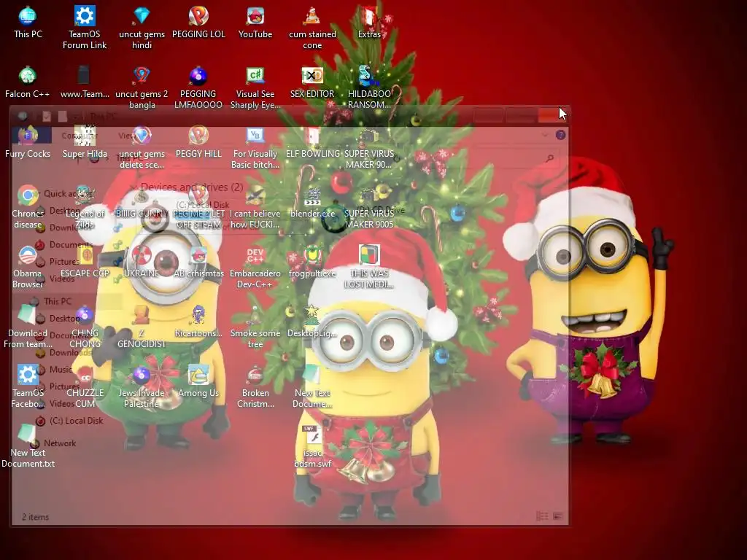
Task: Open the THIS WAS LOST MEDI... icon
Action: (369, 268)
